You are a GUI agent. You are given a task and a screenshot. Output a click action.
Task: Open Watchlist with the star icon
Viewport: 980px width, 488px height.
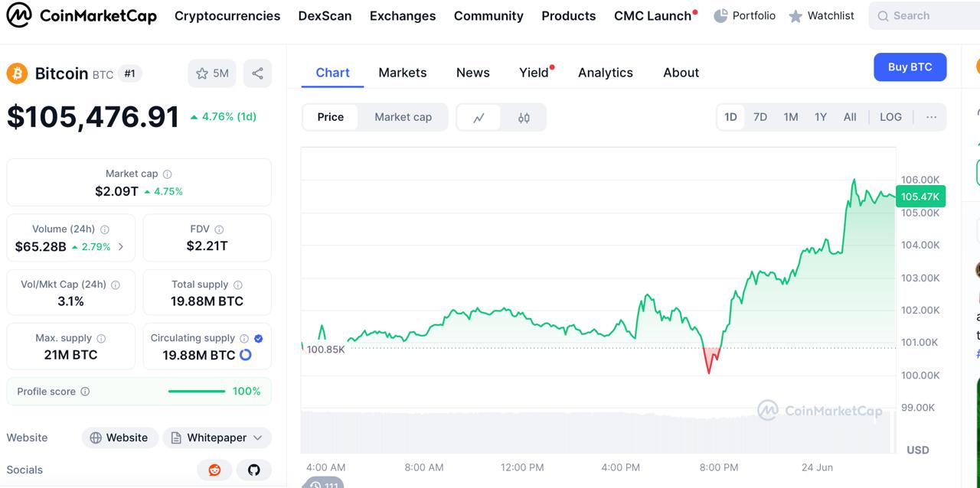[822, 15]
